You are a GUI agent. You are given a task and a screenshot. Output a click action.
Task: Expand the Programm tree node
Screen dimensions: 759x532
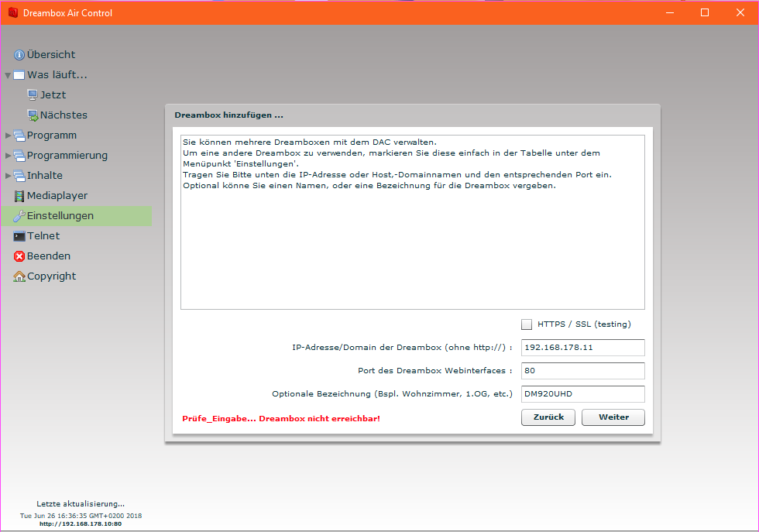(8, 136)
